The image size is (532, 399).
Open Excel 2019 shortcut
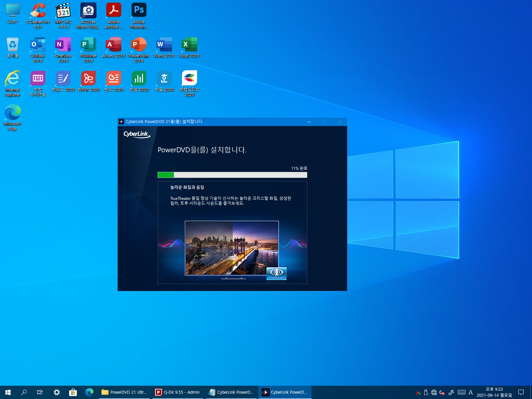click(x=190, y=48)
